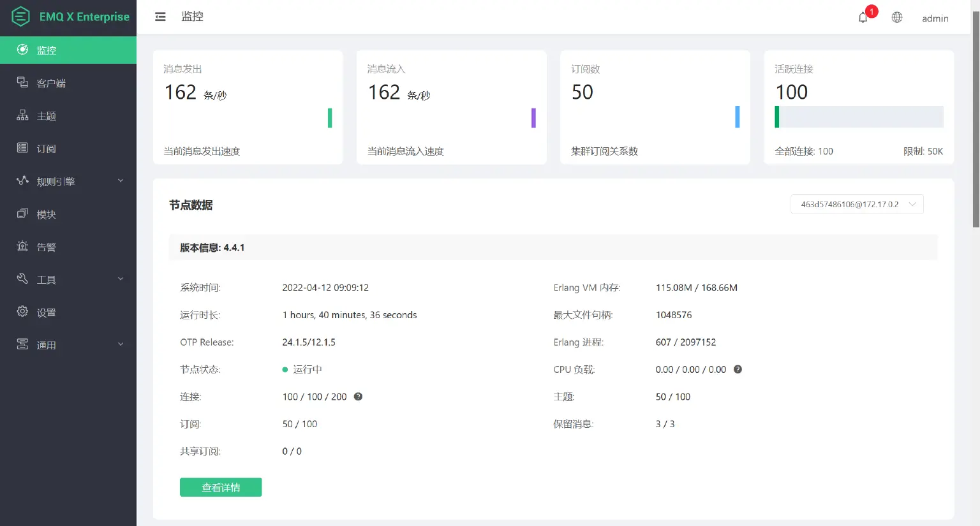980x526 pixels.
Task: Expand the 工具 (Tools) submenu
Action: (x=46, y=279)
